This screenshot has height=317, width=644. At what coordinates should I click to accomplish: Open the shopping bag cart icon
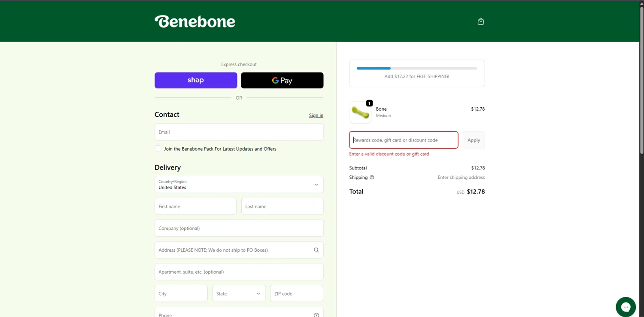[481, 21]
